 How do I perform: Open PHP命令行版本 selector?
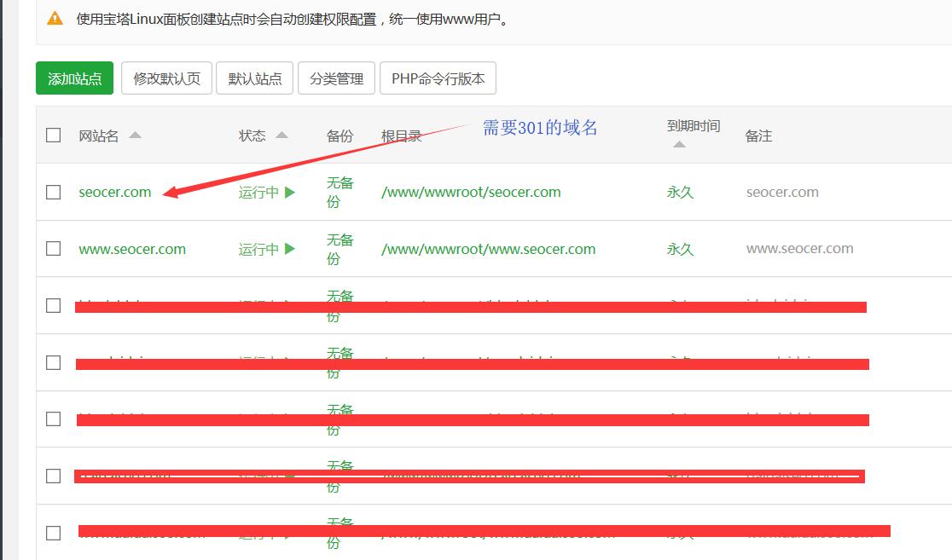[x=438, y=78]
